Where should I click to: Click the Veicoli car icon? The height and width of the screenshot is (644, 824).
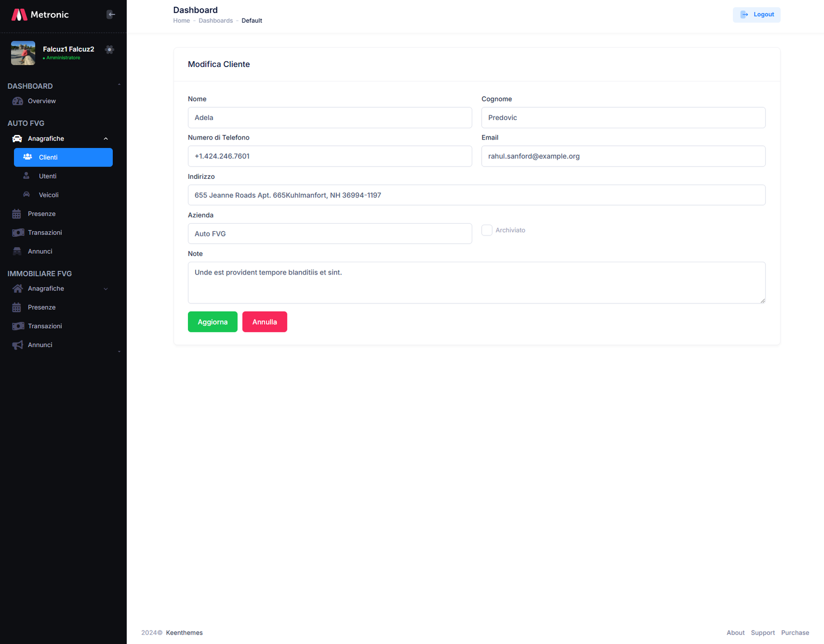tap(26, 195)
